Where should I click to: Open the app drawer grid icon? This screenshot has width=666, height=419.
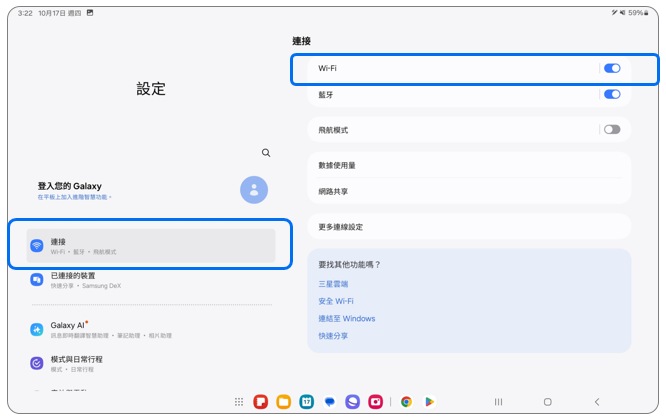click(x=239, y=402)
